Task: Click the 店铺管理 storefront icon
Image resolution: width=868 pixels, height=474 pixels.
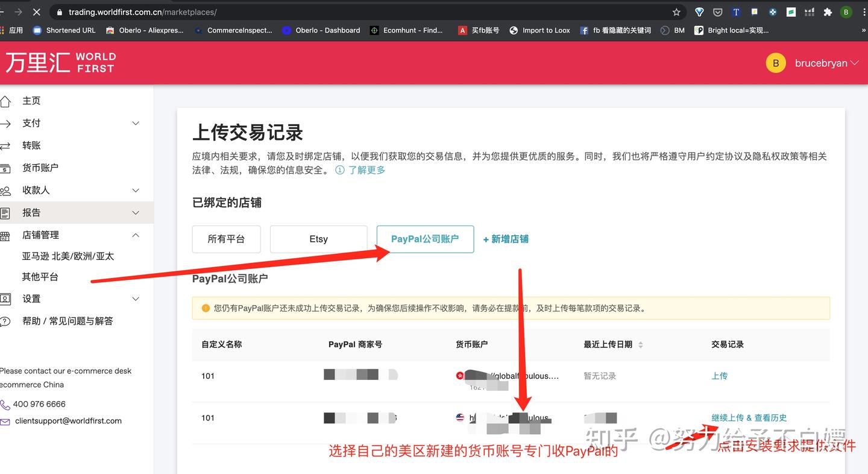Action: click(5, 235)
